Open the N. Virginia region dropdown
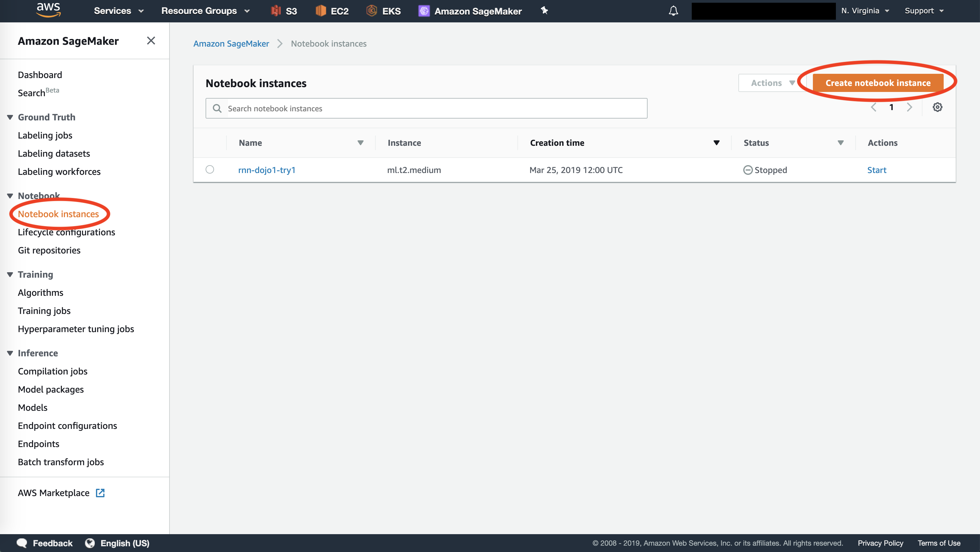Image resolution: width=980 pixels, height=552 pixels. (865, 11)
